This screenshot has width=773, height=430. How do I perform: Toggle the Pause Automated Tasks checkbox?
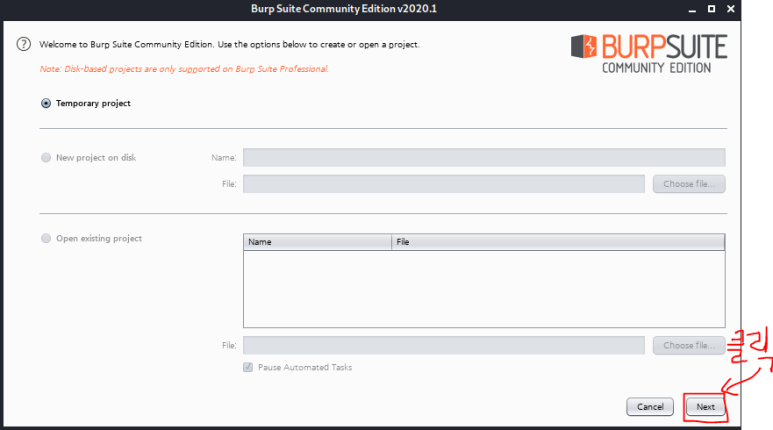tap(248, 367)
